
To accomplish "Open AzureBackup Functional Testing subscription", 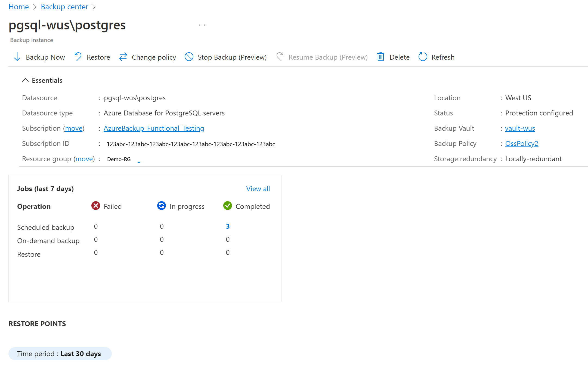I will coord(153,128).
